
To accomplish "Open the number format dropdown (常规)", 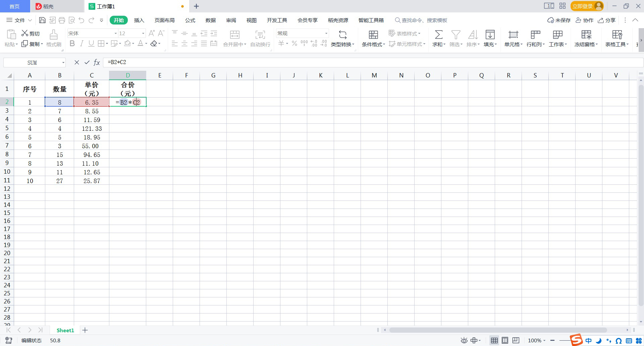I will click(326, 33).
